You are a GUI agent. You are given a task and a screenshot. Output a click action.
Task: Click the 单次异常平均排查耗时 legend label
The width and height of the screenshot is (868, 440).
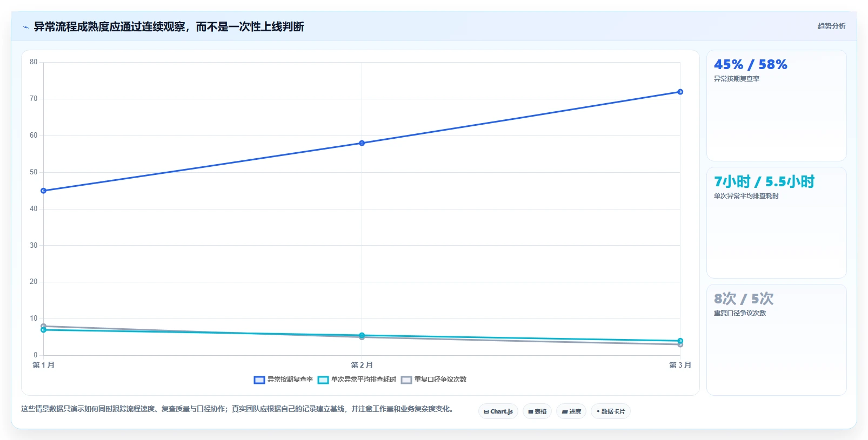(364, 380)
